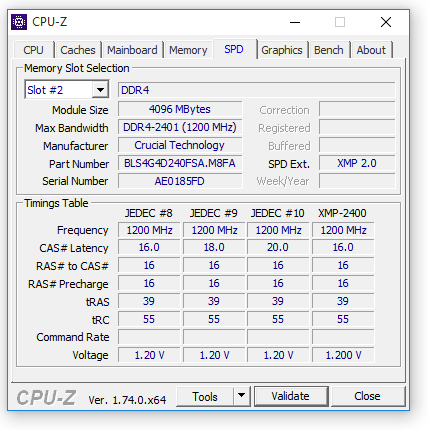428x430 pixels.
Task: Click the JEDEC #8 column header
Action: tap(149, 213)
